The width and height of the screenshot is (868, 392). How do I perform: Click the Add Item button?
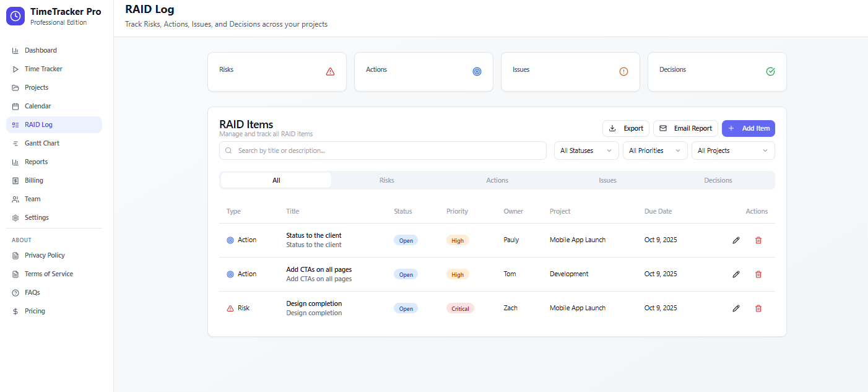[748, 128]
